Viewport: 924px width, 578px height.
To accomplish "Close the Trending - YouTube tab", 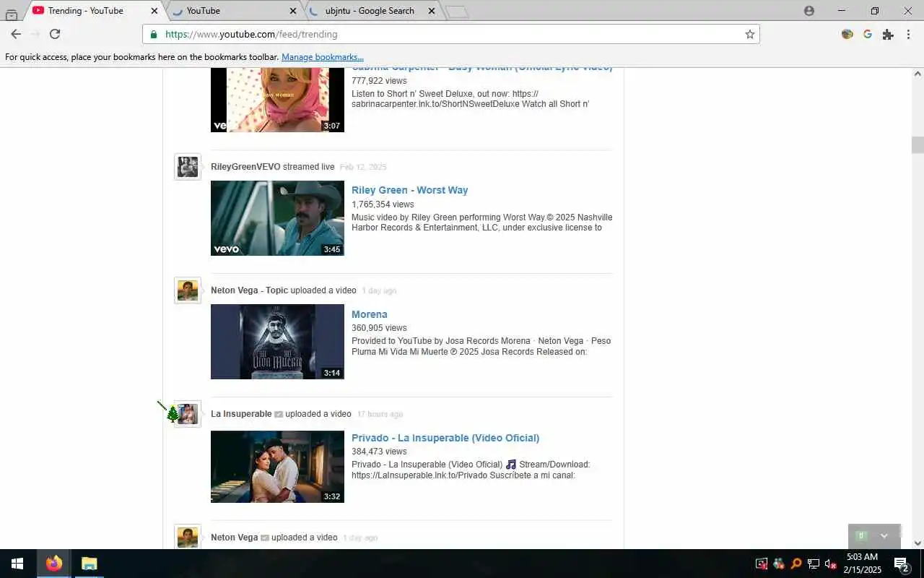I will (154, 11).
